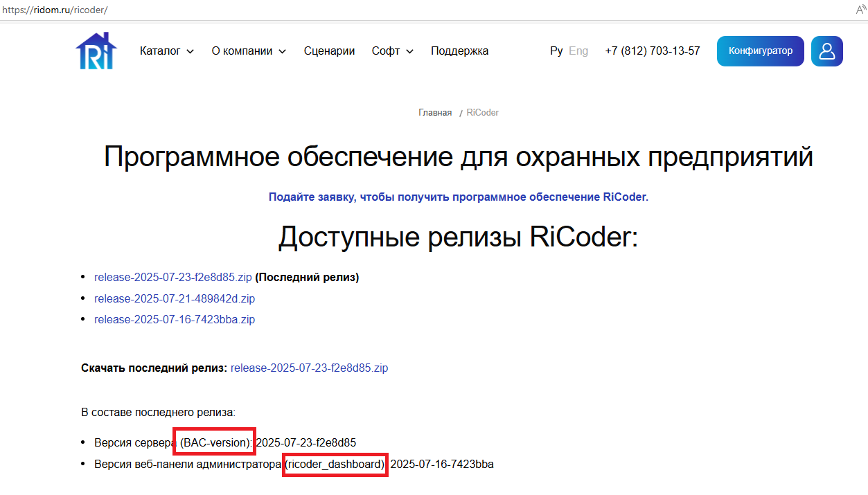Click the link after Скачать последний релиз
868x495 pixels.
(x=309, y=368)
